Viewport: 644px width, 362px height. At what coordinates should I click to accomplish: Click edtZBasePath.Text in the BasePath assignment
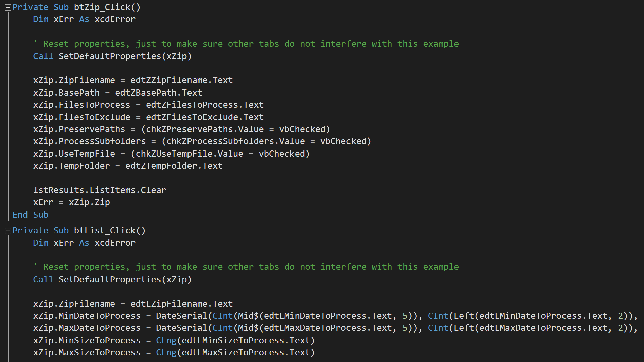158,93
